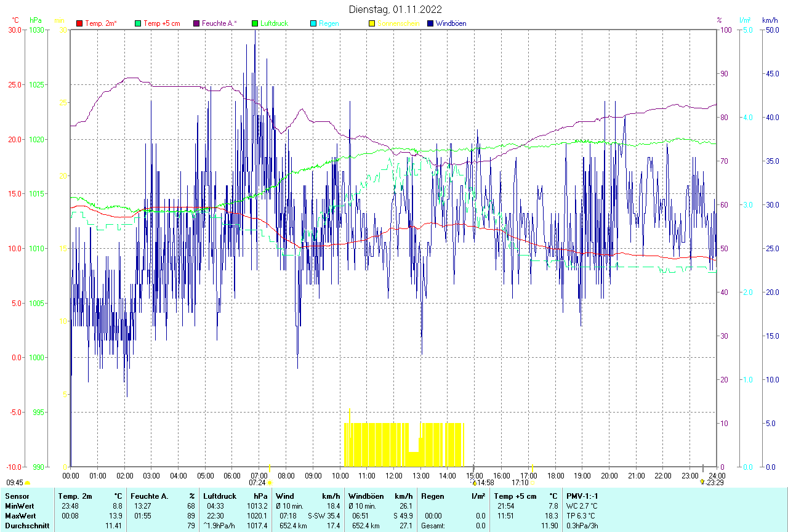Click the 18:00 time axis label
The height and width of the screenshot is (532, 788).
coord(555,475)
